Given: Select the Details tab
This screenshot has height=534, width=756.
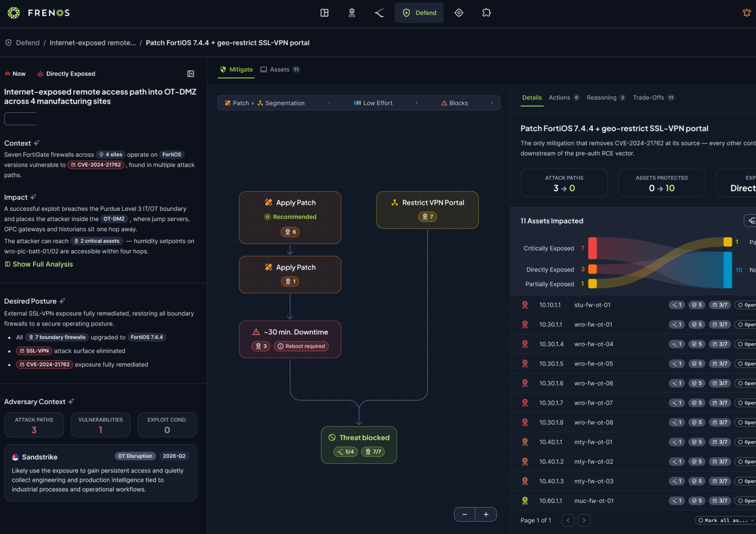Looking at the screenshot, I should pos(532,97).
